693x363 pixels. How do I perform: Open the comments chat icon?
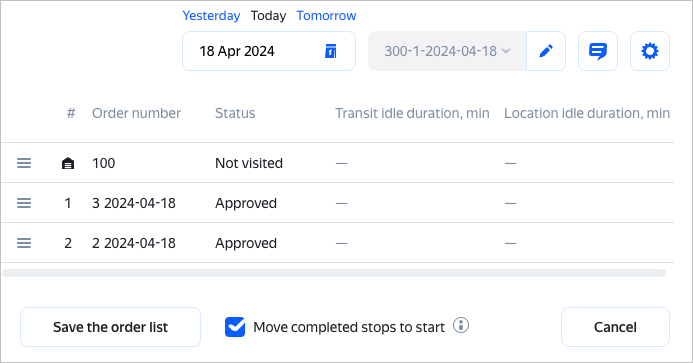click(x=598, y=51)
